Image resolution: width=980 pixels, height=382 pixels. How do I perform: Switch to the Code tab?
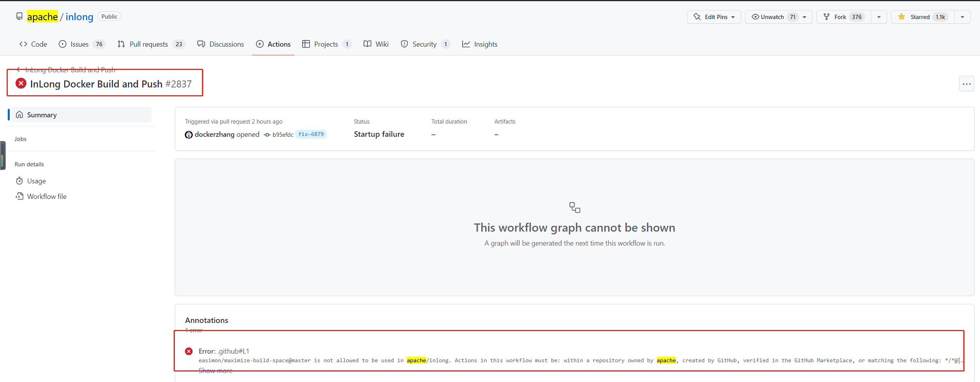pyautogui.click(x=33, y=44)
